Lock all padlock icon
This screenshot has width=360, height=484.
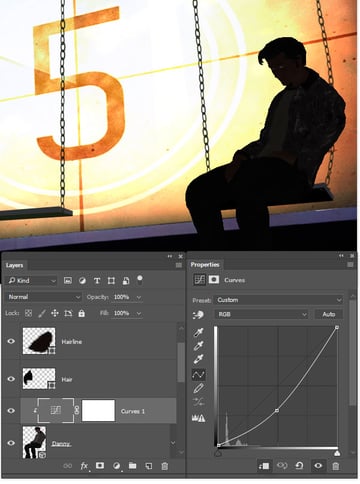tap(82, 313)
